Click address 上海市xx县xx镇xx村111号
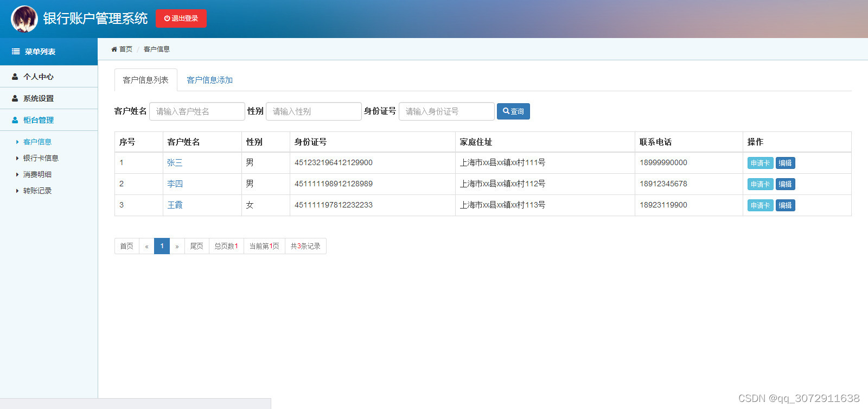This screenshot has height=409, width=868. (502, 162)
